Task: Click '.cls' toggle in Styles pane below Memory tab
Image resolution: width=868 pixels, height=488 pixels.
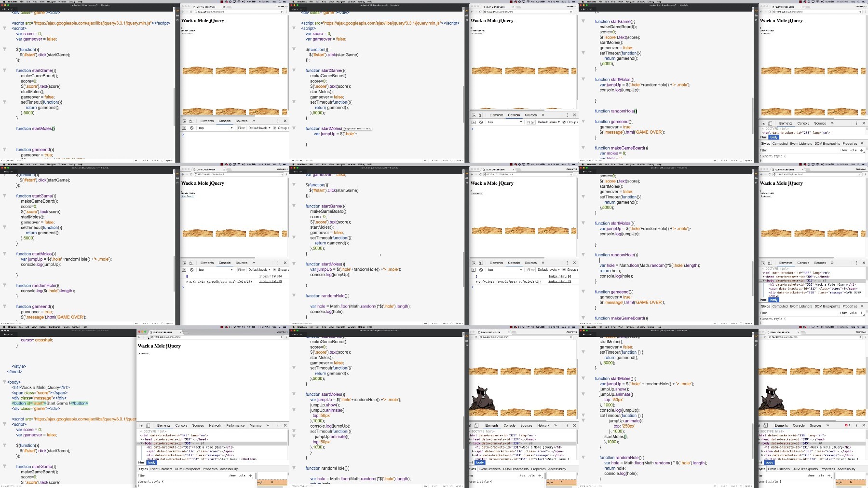Action: (x=242, y=475)
